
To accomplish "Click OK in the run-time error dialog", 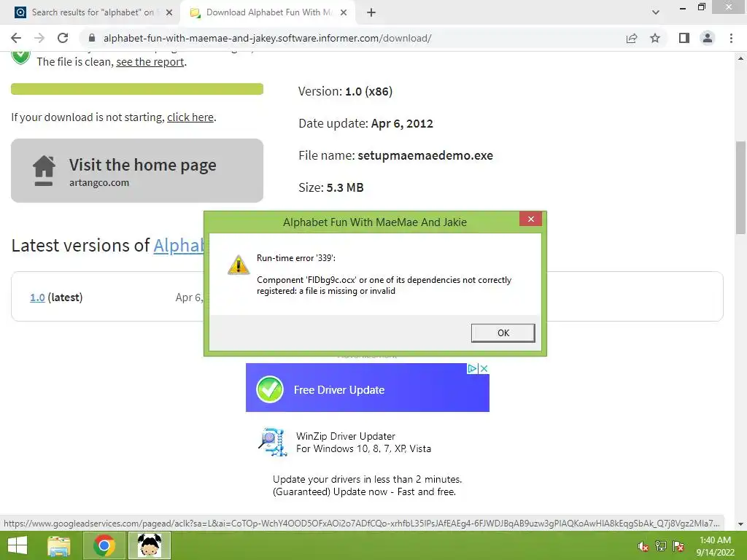I will point(503,332).
